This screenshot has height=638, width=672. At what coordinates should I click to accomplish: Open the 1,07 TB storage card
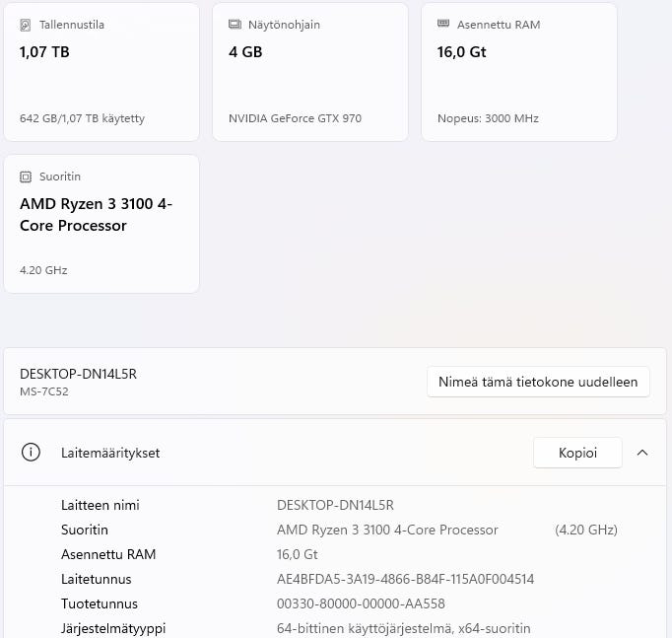coord(101,71)
